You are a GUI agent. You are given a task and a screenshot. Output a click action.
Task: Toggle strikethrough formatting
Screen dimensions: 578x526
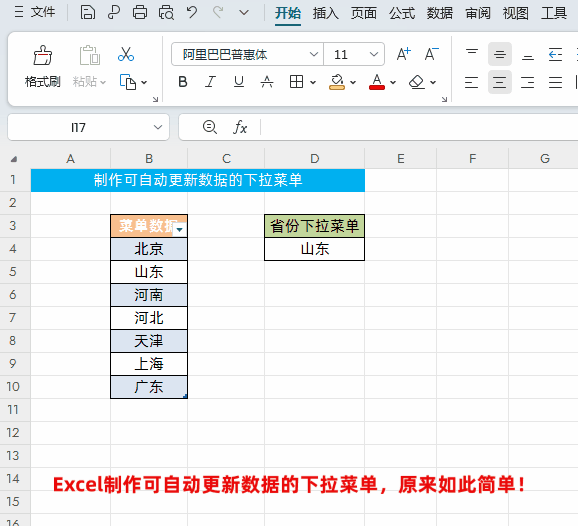point(267,81)
